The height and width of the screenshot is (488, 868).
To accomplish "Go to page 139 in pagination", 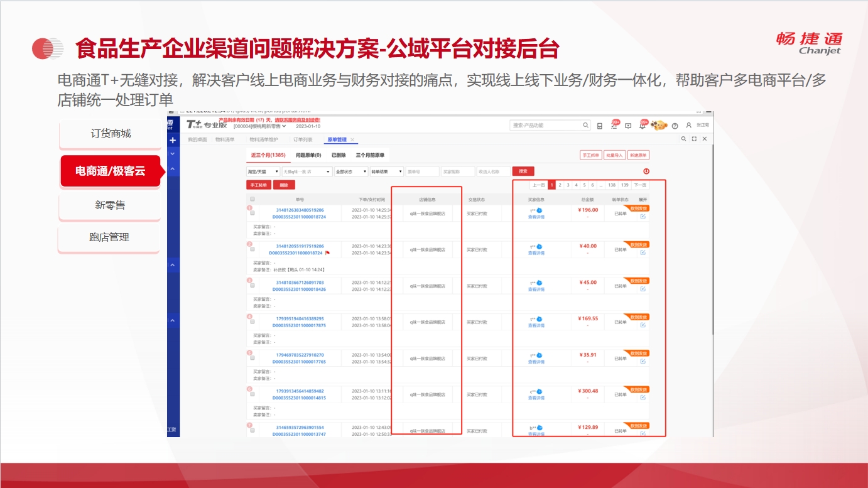I will [x=624, y=185].
